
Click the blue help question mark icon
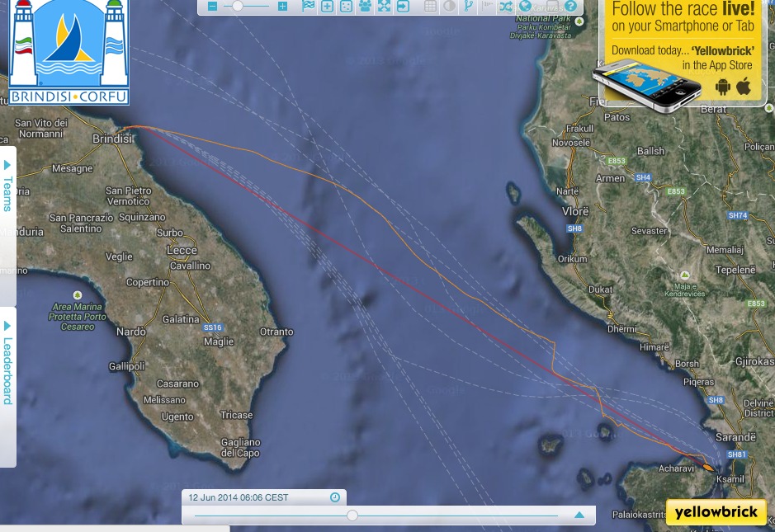(x=570, y=6)
